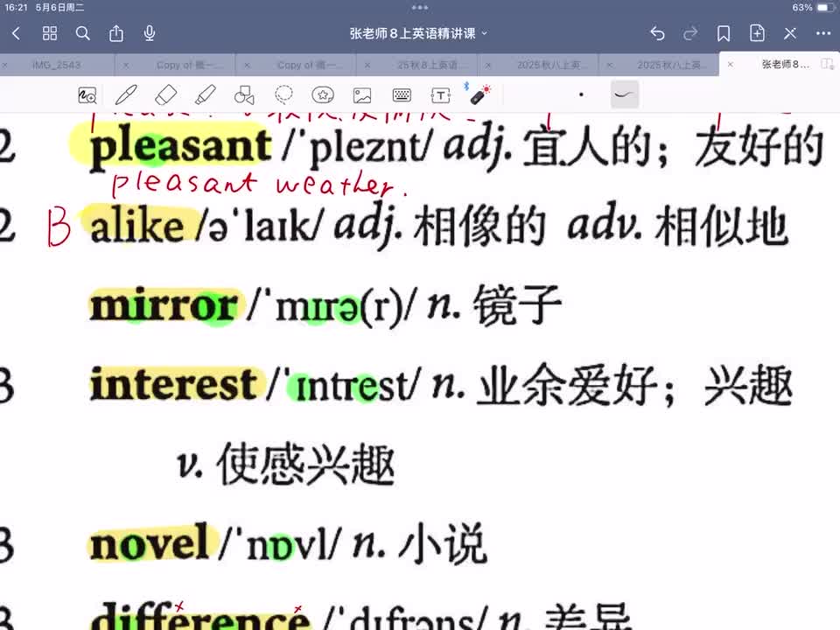Tap the definition 镜子
The height and width of the screenshot is (630, 840).
pyautogui.click(x=517, y=305)
